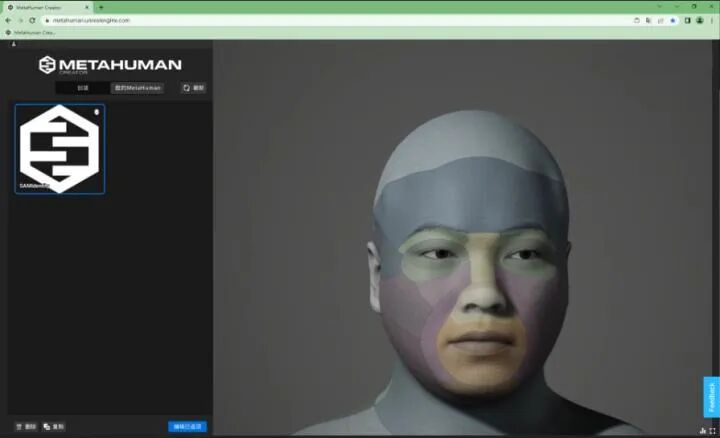720x438 pixels.
Task: Select the MetaHuman thumbnail in the gallery
Action: pos(60,149)
